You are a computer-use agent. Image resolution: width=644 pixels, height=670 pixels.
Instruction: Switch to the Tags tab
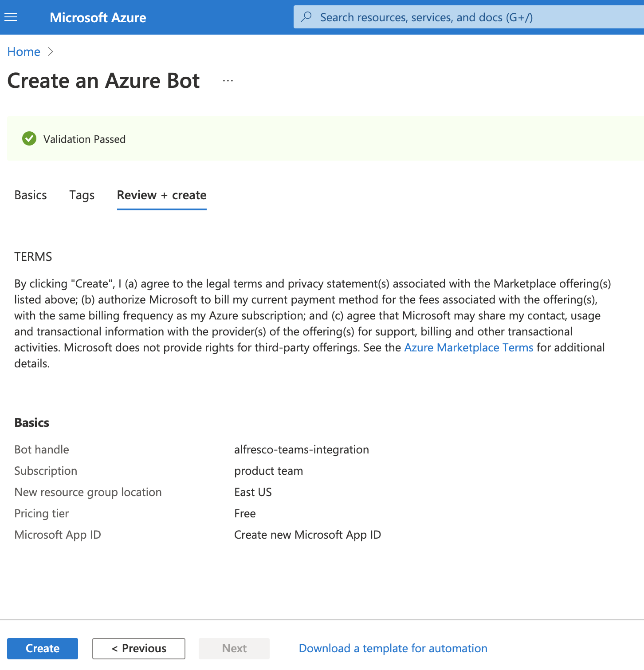[x=82, y=195]
